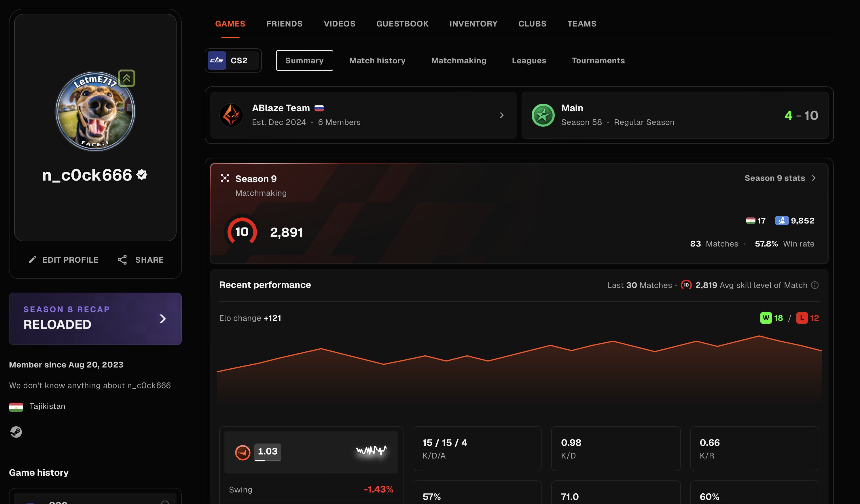The image size is (860, 504).
Task: Switch to Matchmaking sub-tab
Action: (459, 60)
